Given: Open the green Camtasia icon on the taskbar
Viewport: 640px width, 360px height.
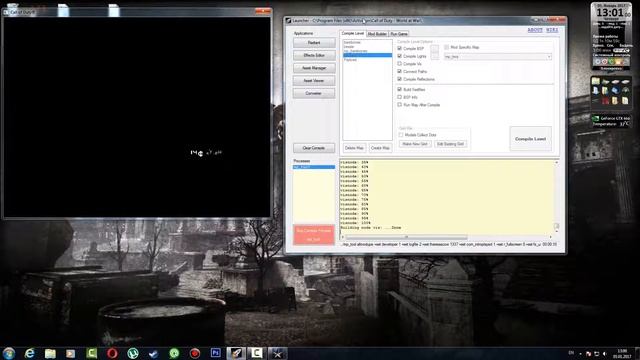Looking at the screenshot, I should [91, 353].
